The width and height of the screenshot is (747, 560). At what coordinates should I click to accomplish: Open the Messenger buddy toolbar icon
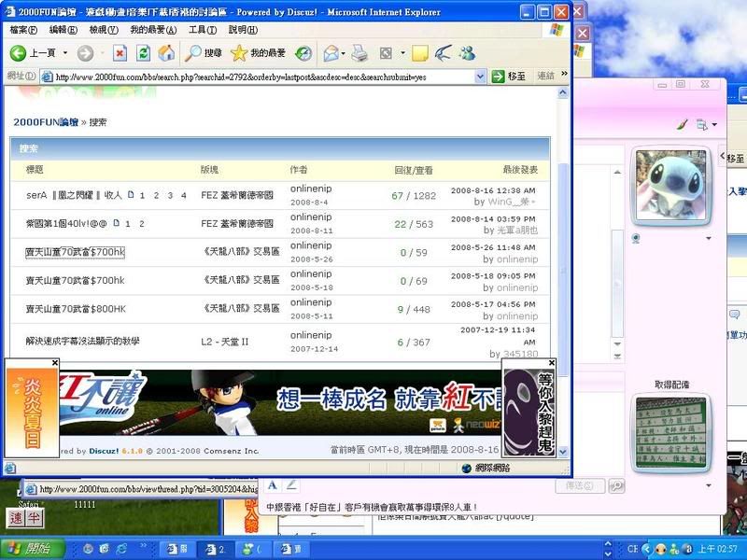(x=467, y=53)
